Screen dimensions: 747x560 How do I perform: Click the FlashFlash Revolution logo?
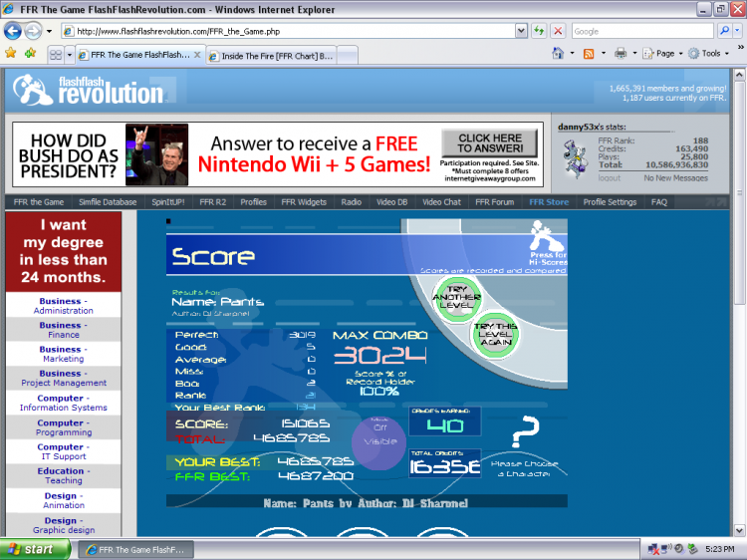(x=89, y=90)
